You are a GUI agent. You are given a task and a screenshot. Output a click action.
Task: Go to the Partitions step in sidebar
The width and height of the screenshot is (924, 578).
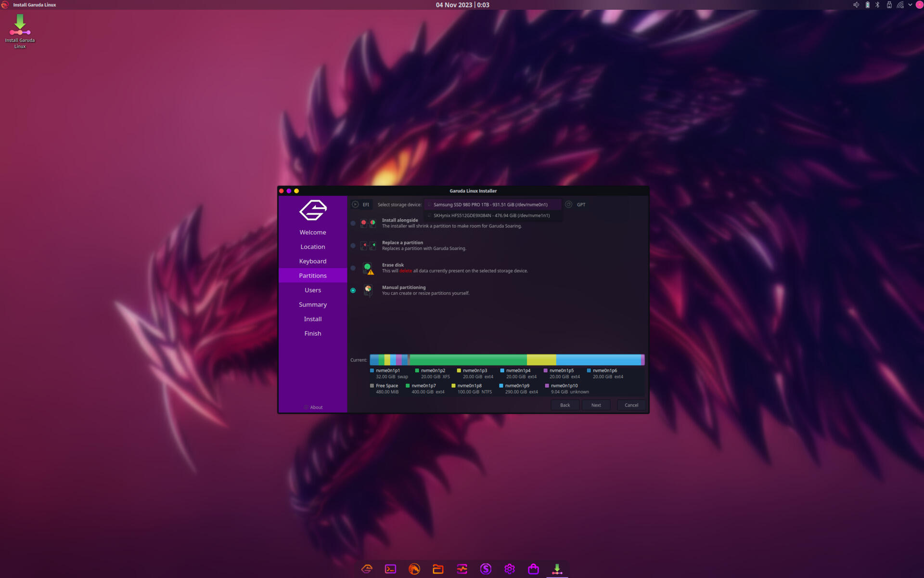click(x=313, y=276)
